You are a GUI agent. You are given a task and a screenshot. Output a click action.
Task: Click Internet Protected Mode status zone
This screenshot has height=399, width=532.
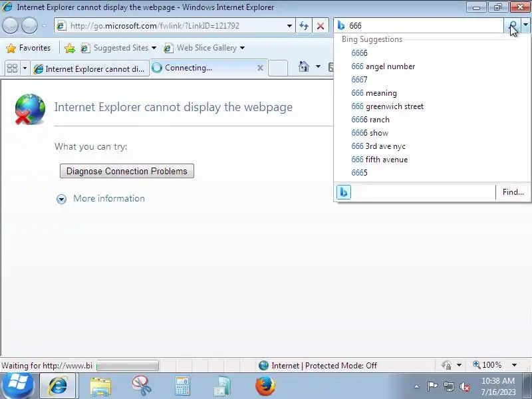pos(318,365)
